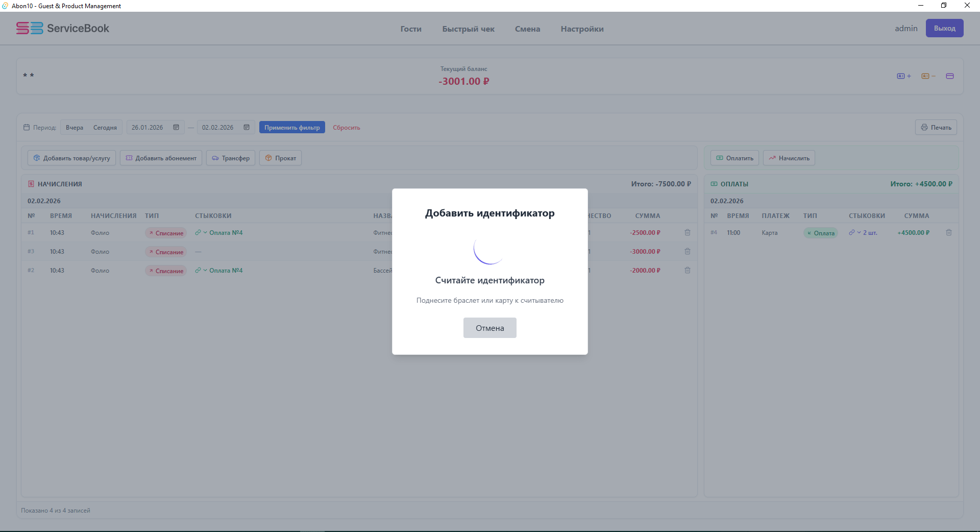
Task: Click the Оплатить button
Action: click(x=734, y=158)
